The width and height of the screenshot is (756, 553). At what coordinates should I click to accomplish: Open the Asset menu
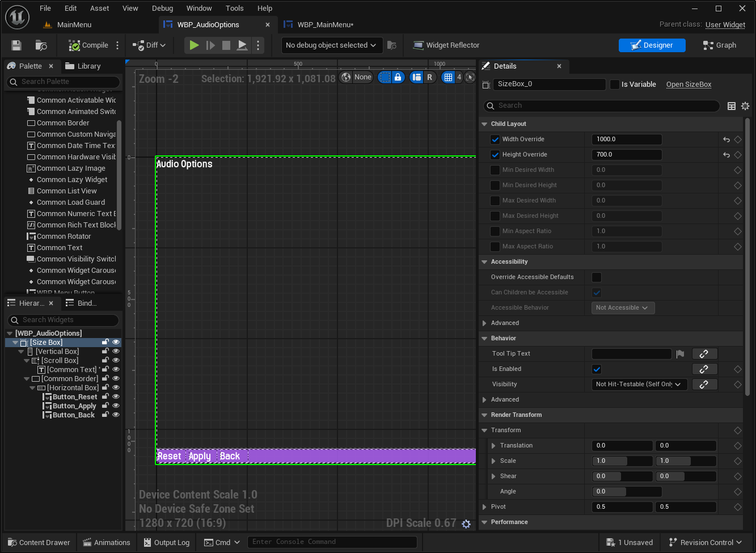click(100, 9)
